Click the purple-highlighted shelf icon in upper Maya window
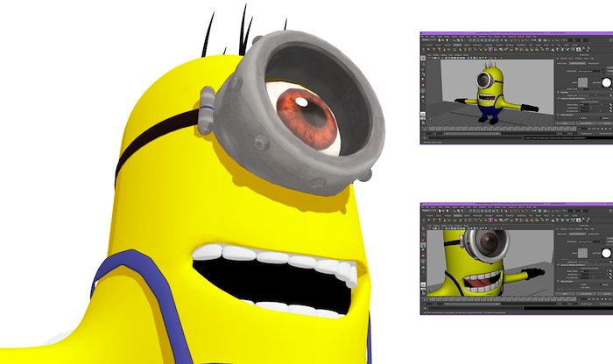This screenshot has height=364, width=613. click(490, 50)
